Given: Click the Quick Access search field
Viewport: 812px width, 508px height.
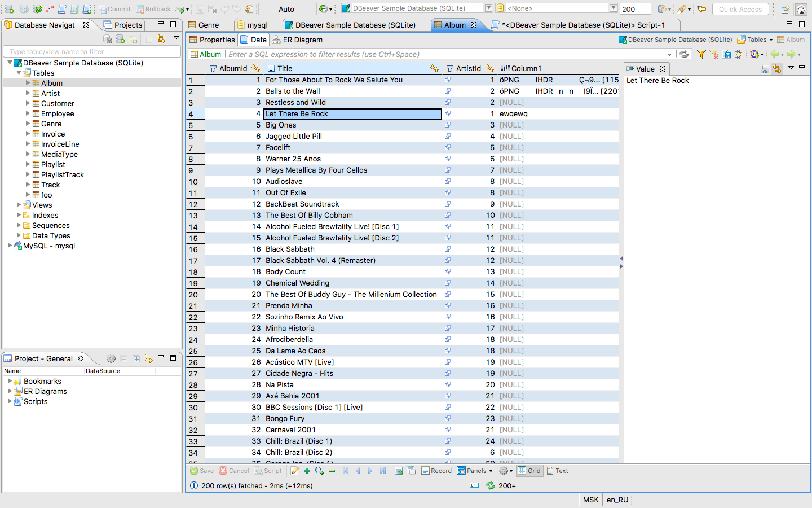Looking at the screenshot, I should pyautogui.click(x=740, y=9).
